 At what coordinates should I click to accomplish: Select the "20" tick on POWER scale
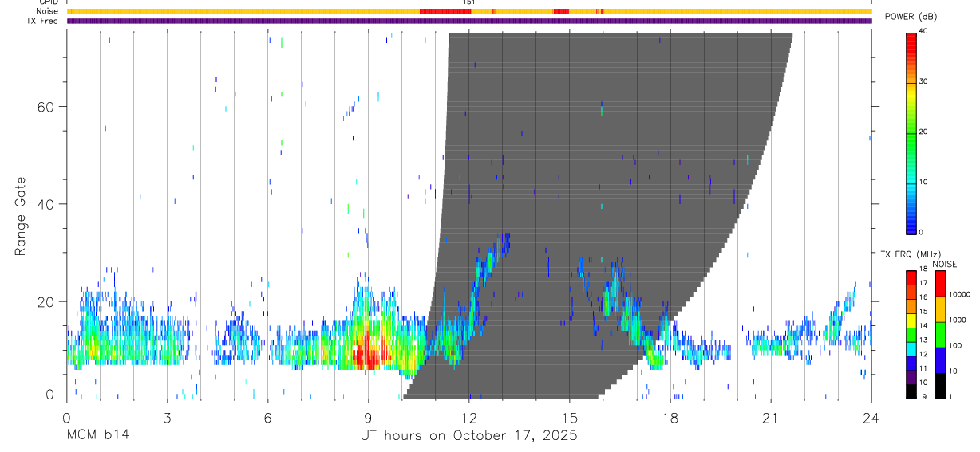[923, 132]
